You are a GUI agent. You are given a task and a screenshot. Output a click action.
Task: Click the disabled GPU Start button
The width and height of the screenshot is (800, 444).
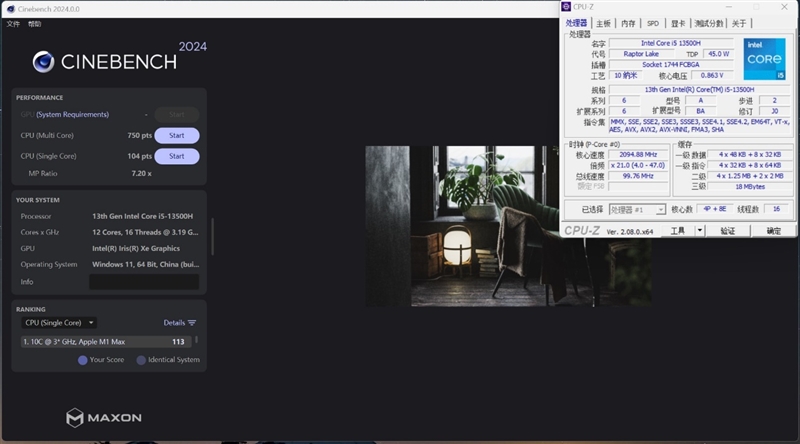(x=177, y=114)
